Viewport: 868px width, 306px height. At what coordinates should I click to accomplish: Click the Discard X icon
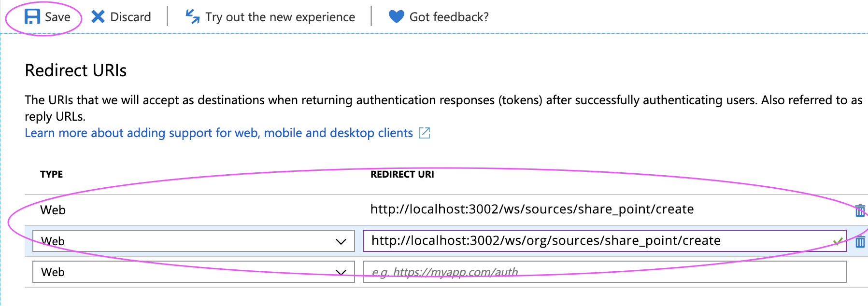tap(98, 17)
